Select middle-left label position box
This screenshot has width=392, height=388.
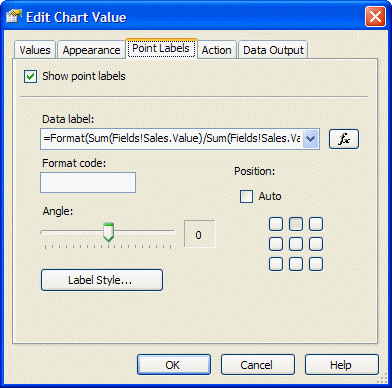point(276,244)
